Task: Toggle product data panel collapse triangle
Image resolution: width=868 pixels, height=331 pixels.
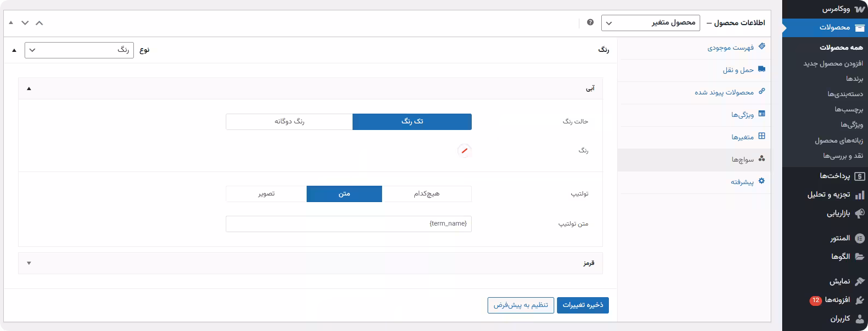Action: coord(11,23)
